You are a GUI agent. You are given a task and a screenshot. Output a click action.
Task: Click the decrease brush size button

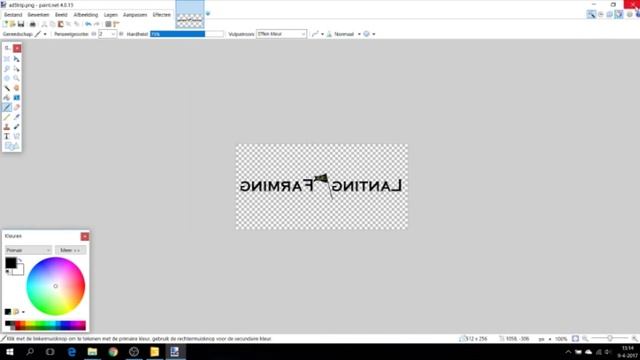[93, 34]
